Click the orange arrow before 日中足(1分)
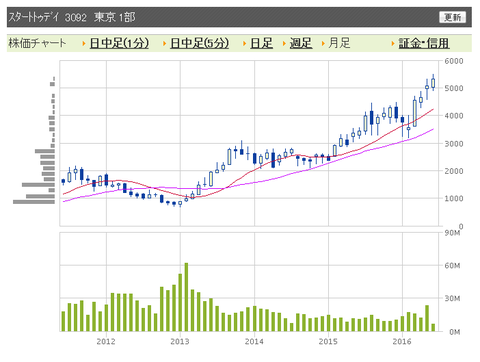Viewport: 480px width, 362px height. point(84,43)
